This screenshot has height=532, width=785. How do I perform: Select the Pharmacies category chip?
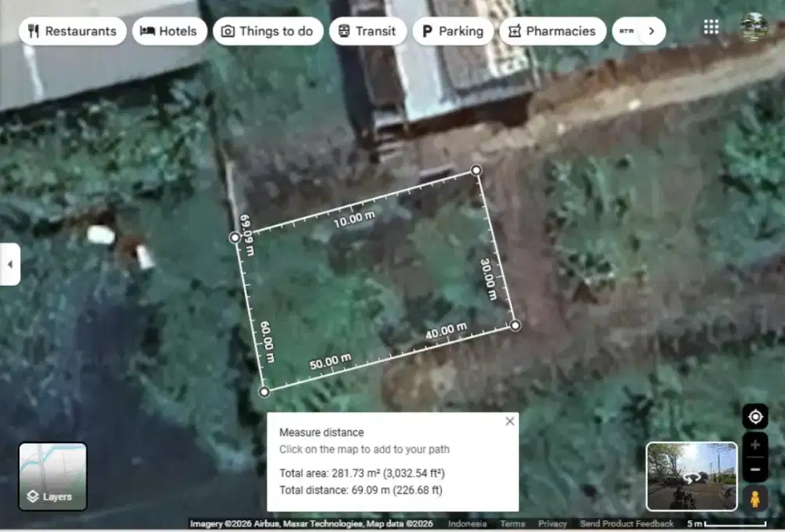tap(553, 31)
